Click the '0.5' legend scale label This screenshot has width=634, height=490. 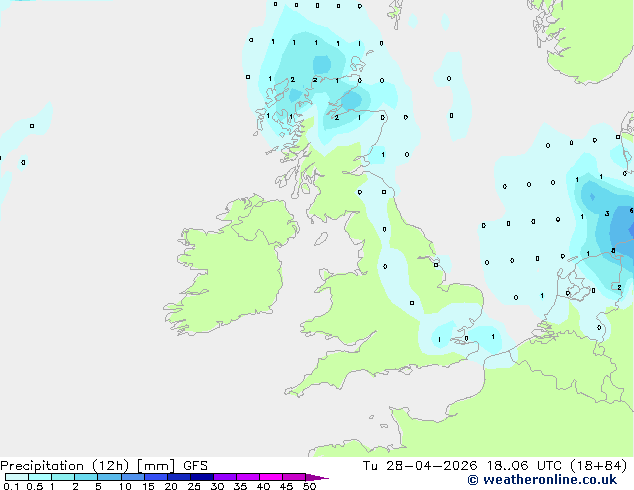pos(35,486)
